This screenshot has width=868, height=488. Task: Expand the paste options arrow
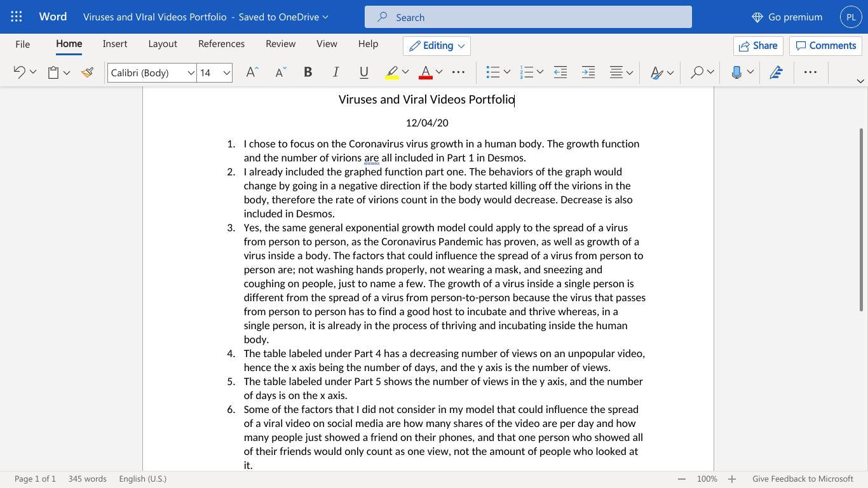66,72
